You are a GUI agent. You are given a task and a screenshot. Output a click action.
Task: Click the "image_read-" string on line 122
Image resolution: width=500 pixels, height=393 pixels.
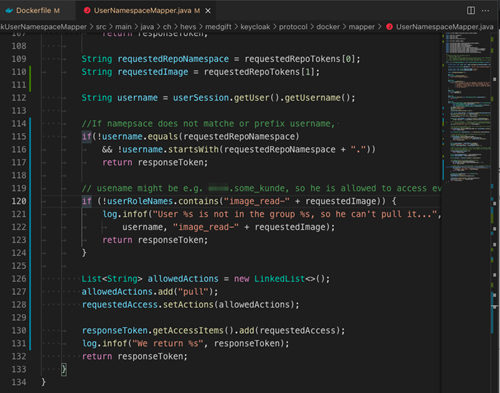click(206, 227)
